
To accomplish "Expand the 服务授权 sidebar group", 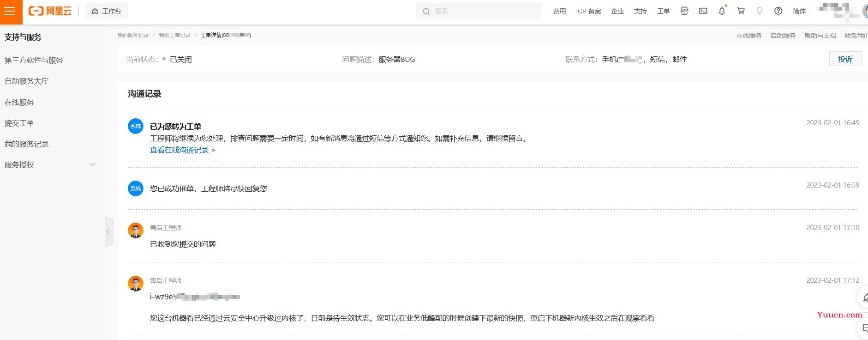I will pyautogui.click(x=51, y=164).
